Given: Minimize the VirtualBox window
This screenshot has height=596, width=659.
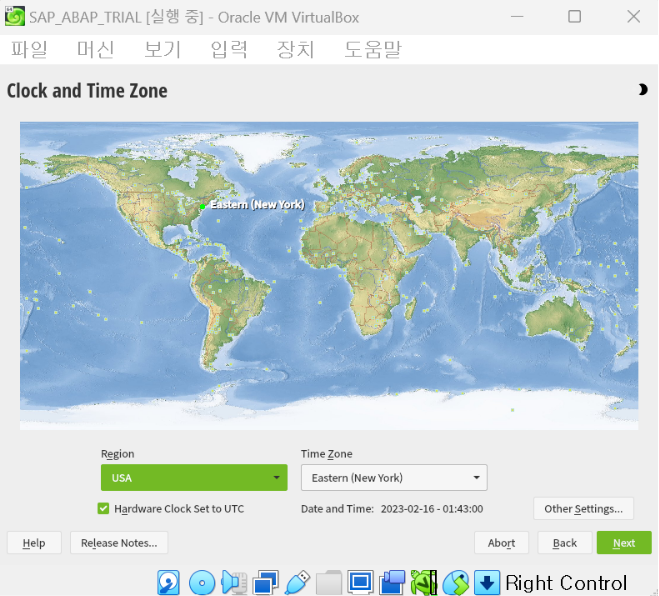Looking at the screenshot, I should [517, 17].
